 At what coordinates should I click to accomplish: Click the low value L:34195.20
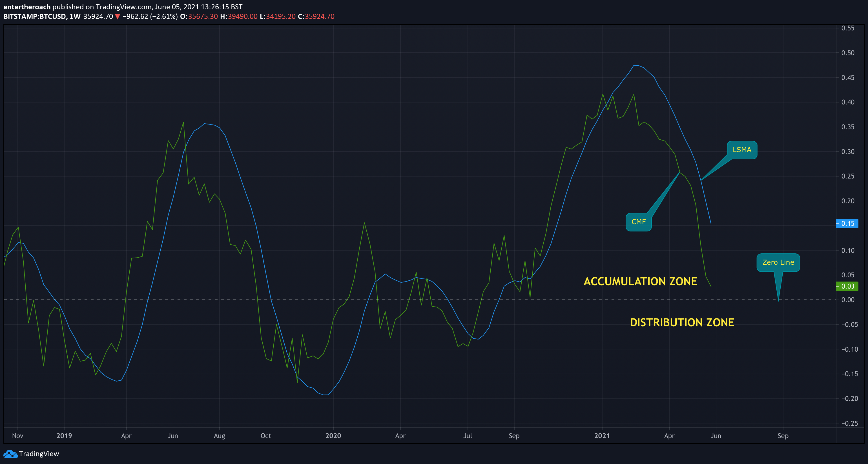point(278,17)
